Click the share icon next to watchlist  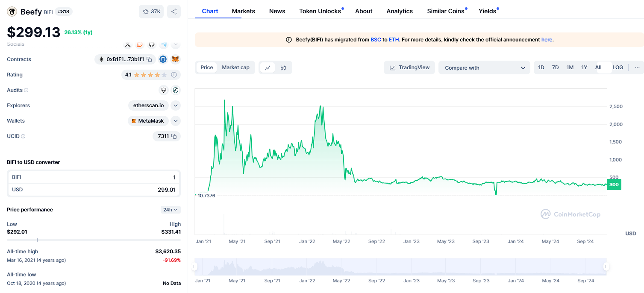(x=173, y=12)
